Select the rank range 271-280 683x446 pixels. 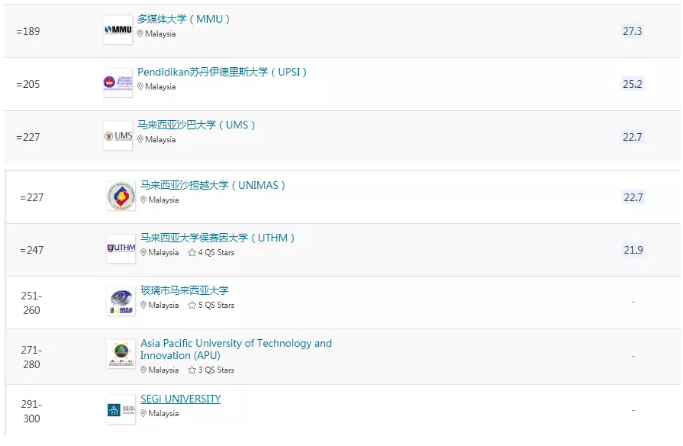tap(31, 357)
